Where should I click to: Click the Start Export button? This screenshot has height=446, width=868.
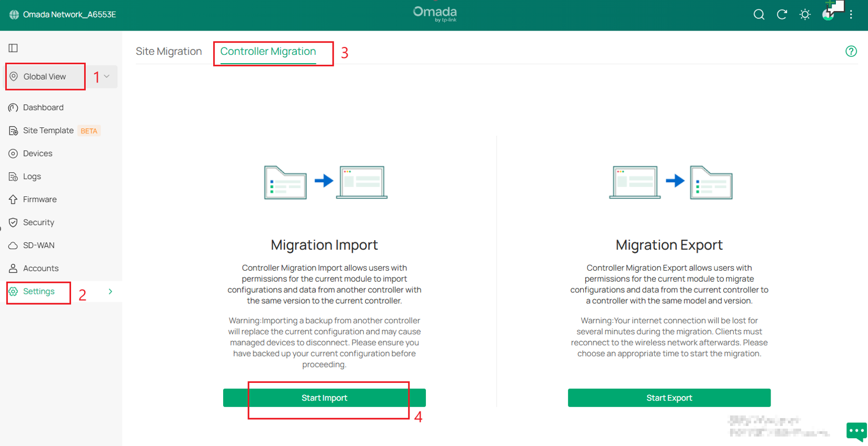(669, 398)
